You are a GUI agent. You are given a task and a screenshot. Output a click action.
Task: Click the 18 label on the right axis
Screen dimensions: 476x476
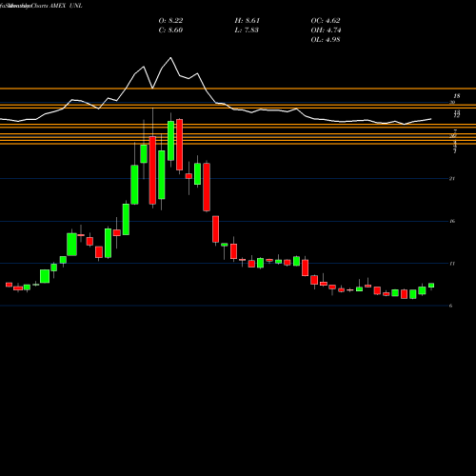[x=457, y=96]
